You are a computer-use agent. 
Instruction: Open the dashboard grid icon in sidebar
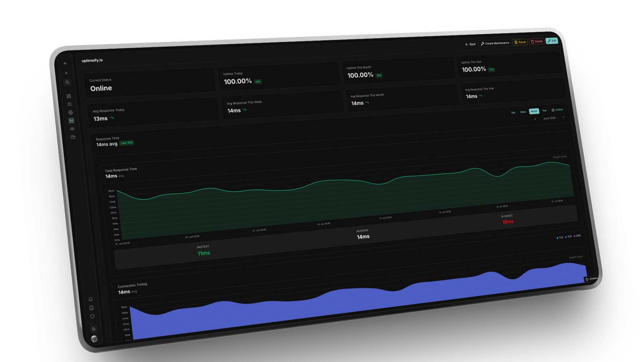(x=69, y=96)
